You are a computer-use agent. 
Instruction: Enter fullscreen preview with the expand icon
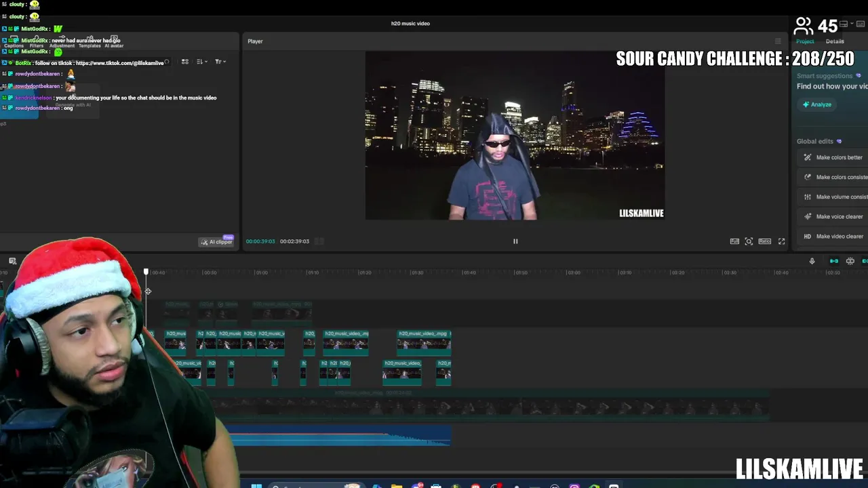[781, 241]
